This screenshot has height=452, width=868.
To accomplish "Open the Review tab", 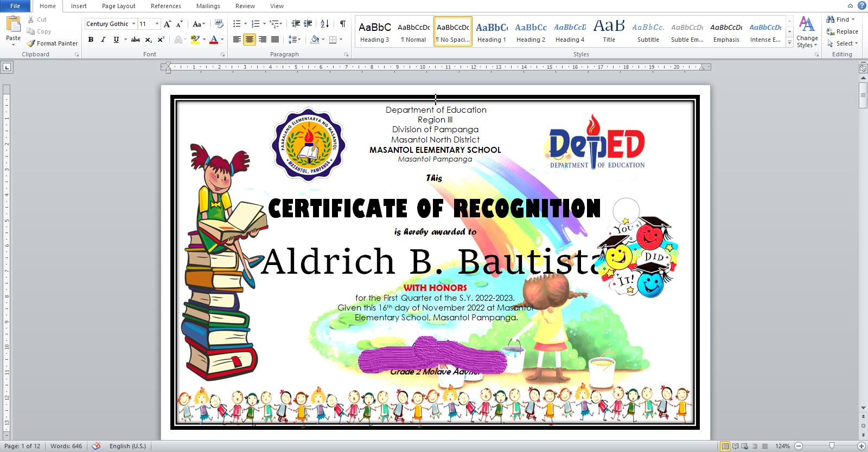I will tap(245, 6).
